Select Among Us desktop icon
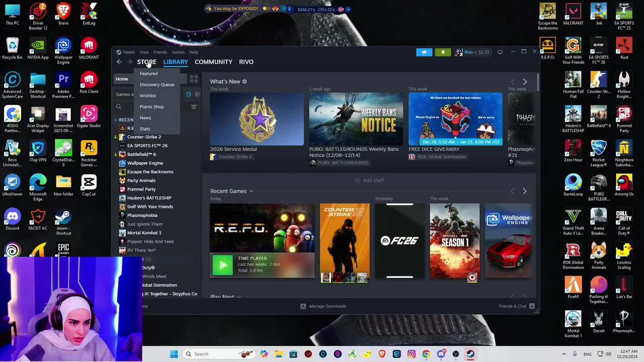Screen dimensions: 644x362 (624, 186)
